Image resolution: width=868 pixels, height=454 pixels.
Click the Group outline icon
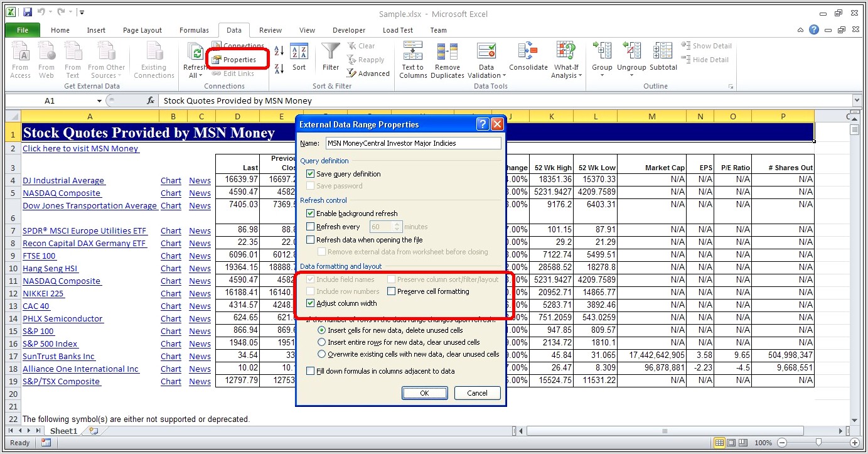coord(602,51)
